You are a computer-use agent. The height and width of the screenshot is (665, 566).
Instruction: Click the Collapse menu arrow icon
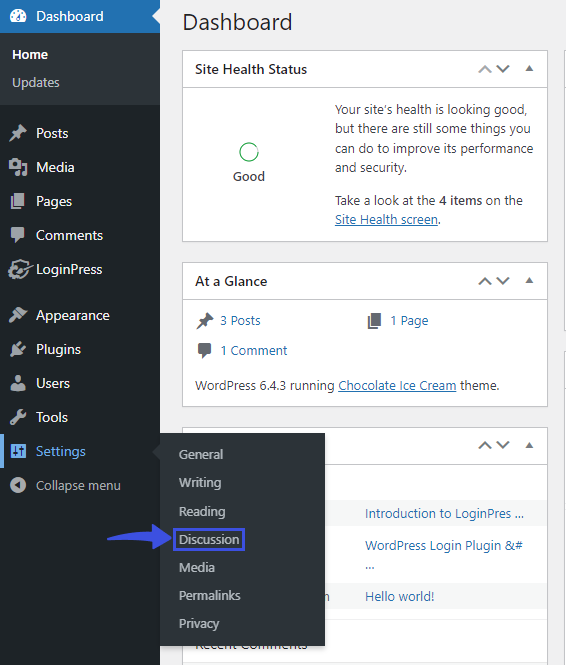tap(18, 485)
